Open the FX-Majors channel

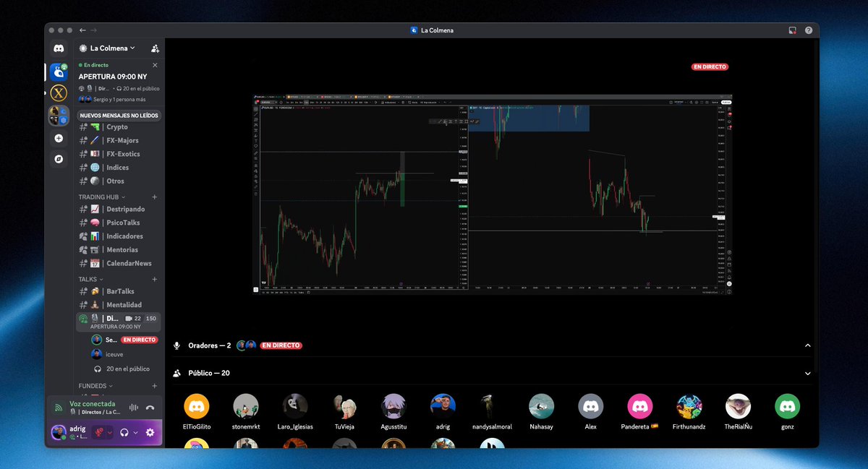click(119, 140)
